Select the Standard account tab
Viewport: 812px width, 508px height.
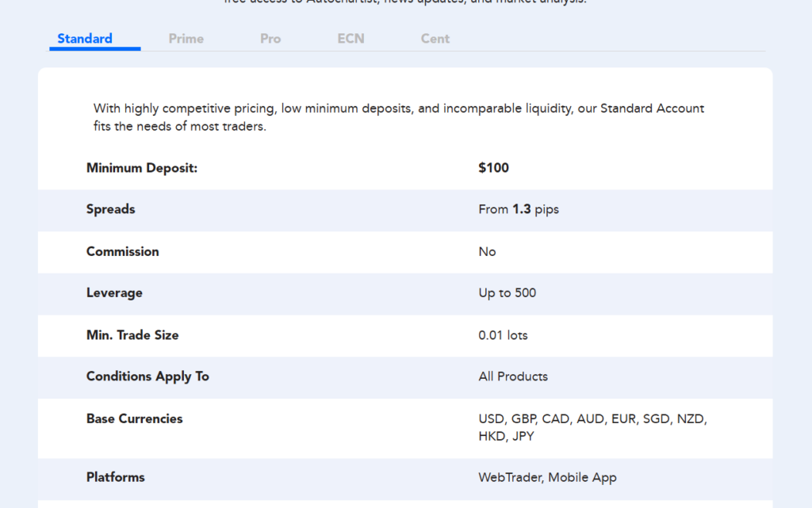[85, 38]
